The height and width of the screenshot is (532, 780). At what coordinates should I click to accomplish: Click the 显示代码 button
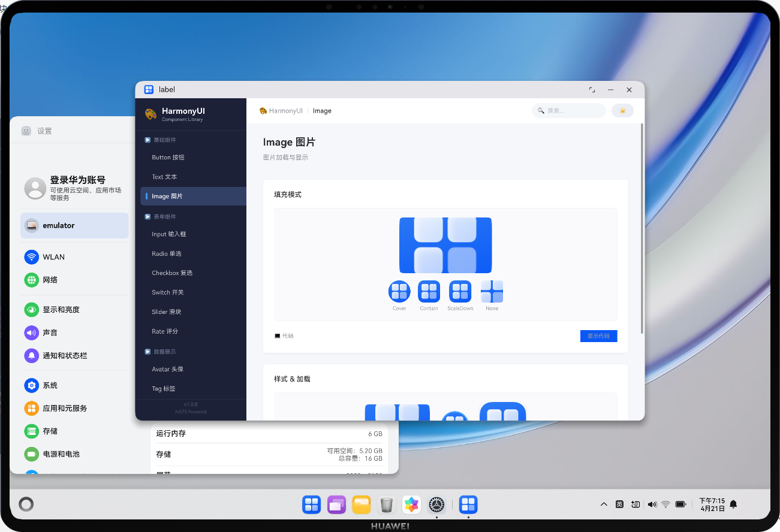pos(598,336)
